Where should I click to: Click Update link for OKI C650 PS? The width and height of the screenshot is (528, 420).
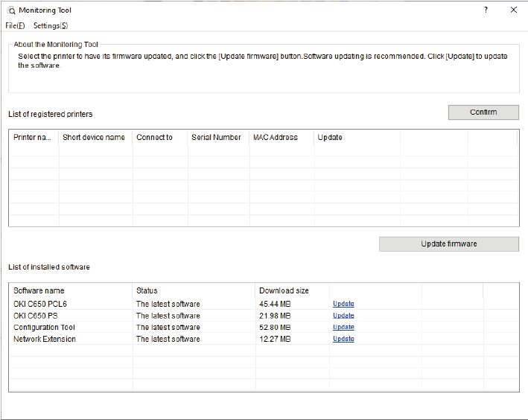coord(343,316)
